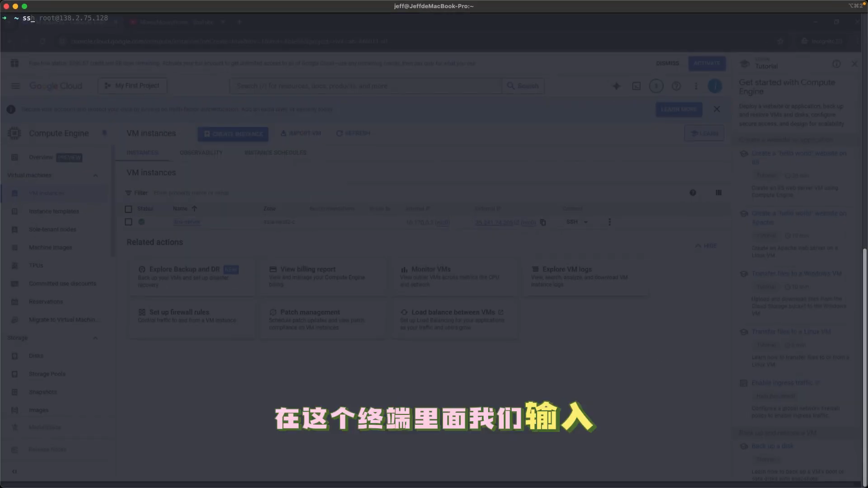
Task: Open the SSH connect dropdown arrow
Action: [x=586, y=222]
